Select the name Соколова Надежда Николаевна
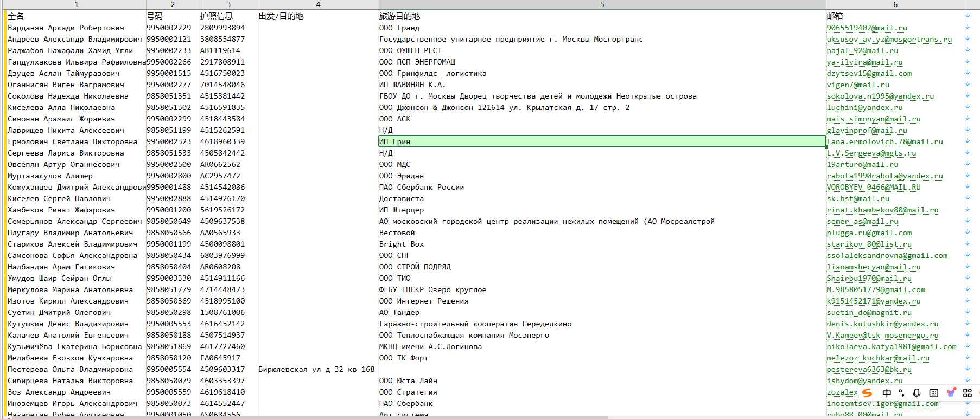 click(x=68, y=96)
